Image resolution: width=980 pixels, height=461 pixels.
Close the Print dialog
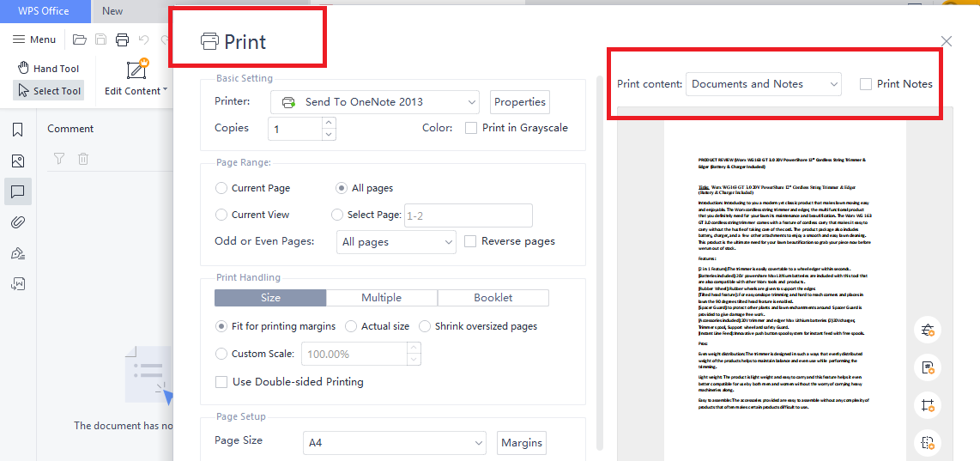(947, 41)
